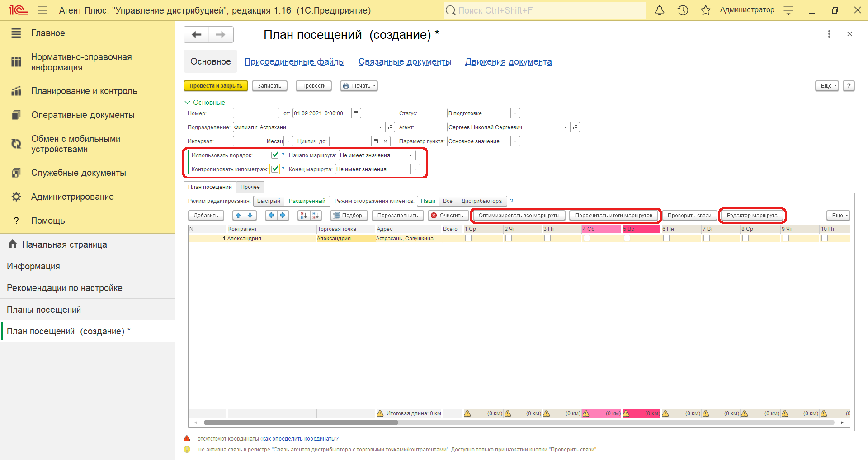This screenshot has width=868, height=460.
Task: Open Присоединенные файлы tab
Action: tap(295, 61)
